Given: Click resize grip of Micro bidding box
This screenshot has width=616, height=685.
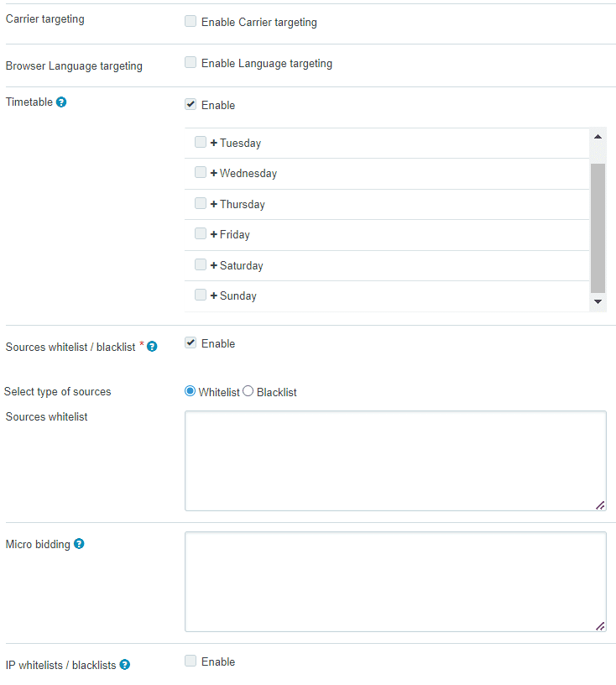Looking at the screenshot, I should coord(600,626).
